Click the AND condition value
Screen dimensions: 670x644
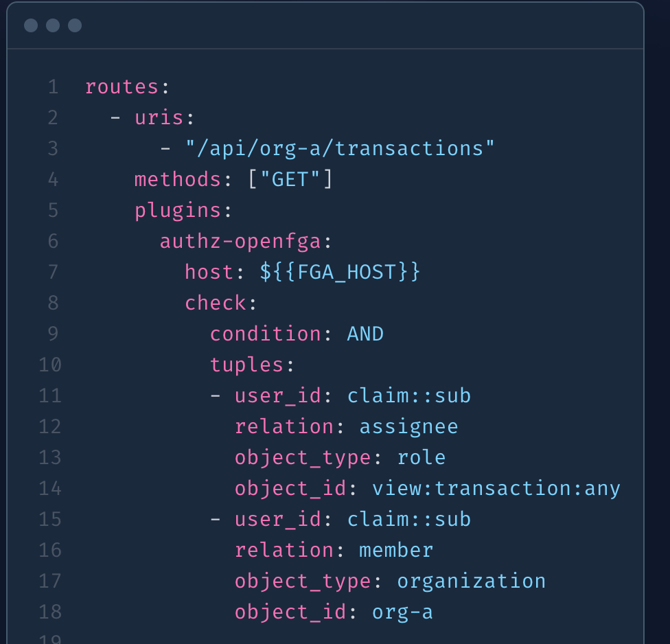(365, 334)
